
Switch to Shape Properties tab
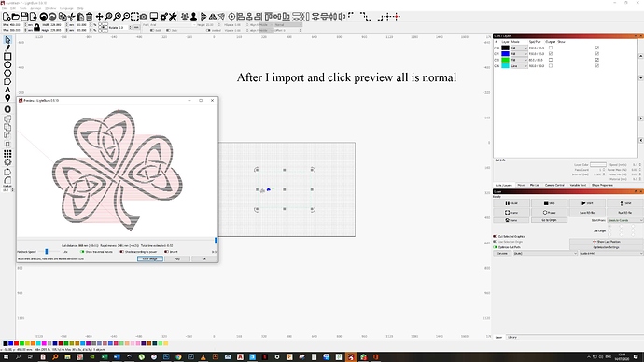coord(602,185)
